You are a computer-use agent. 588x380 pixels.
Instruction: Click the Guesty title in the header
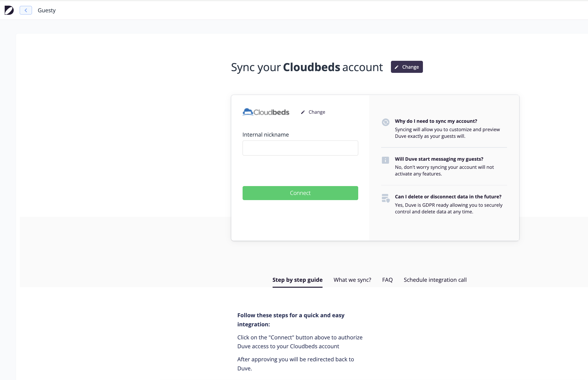point(46,10)
